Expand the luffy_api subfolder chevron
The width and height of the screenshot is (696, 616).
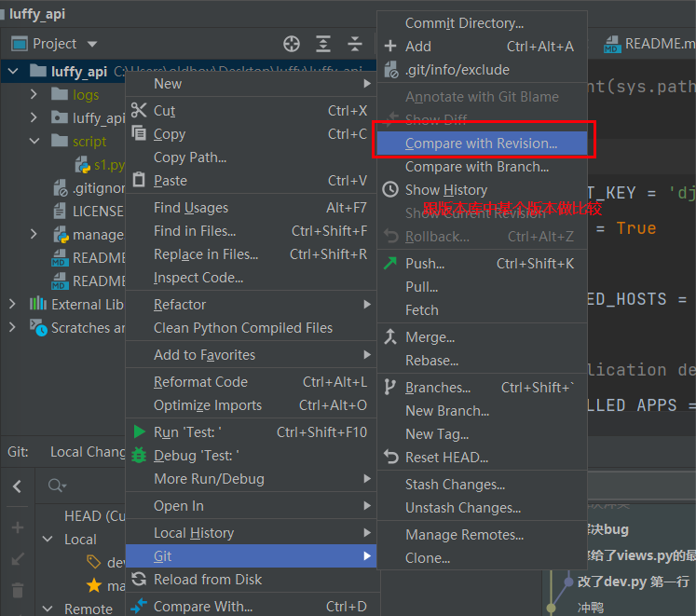point(34,117)
